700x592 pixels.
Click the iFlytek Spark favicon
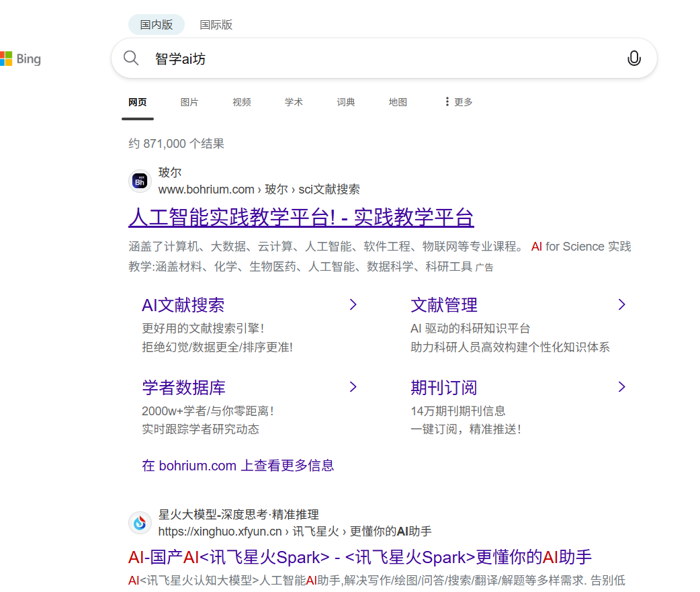coord(140,523)
